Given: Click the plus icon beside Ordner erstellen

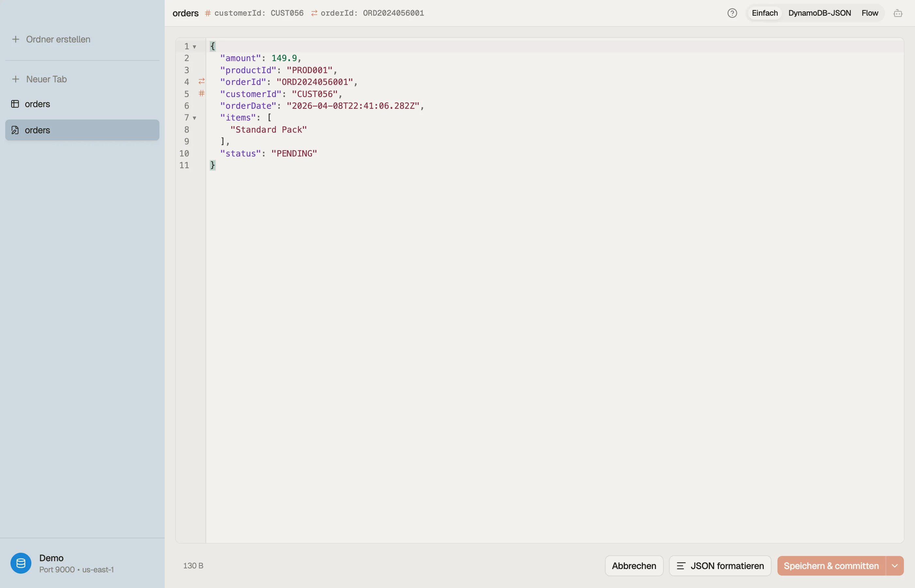Looking at the screenshot, I should point(16,39).
